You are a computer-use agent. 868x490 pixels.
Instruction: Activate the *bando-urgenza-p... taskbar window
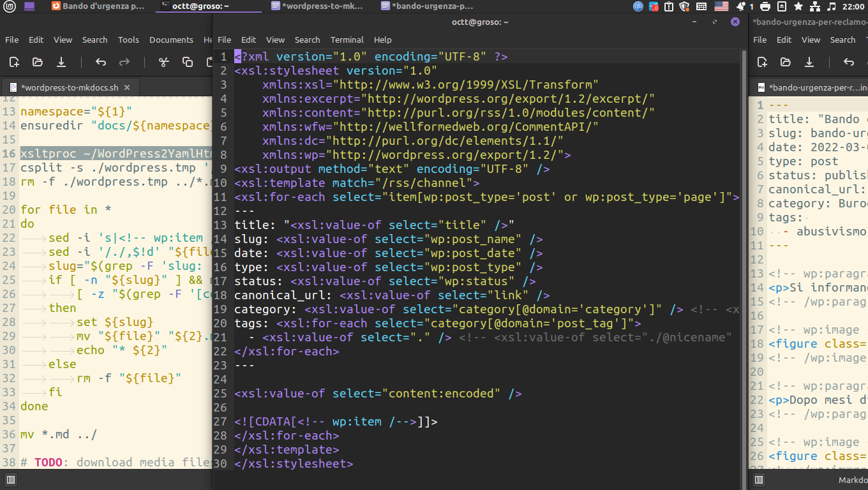point(428,6)
